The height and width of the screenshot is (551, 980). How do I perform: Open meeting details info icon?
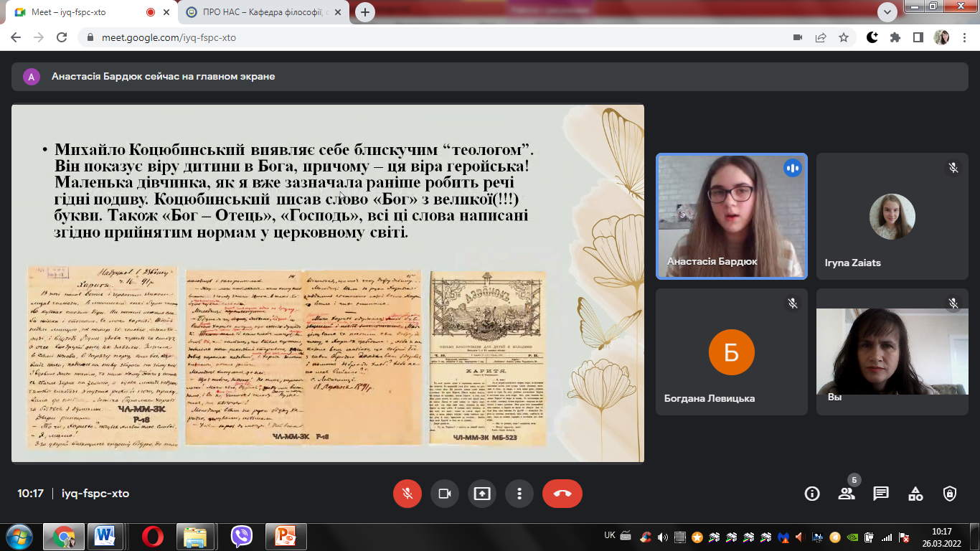[x=812, y=494]
